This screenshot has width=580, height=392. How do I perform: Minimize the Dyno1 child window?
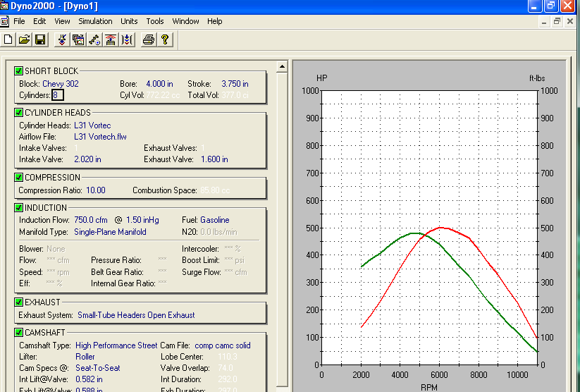tap(544, 21)
